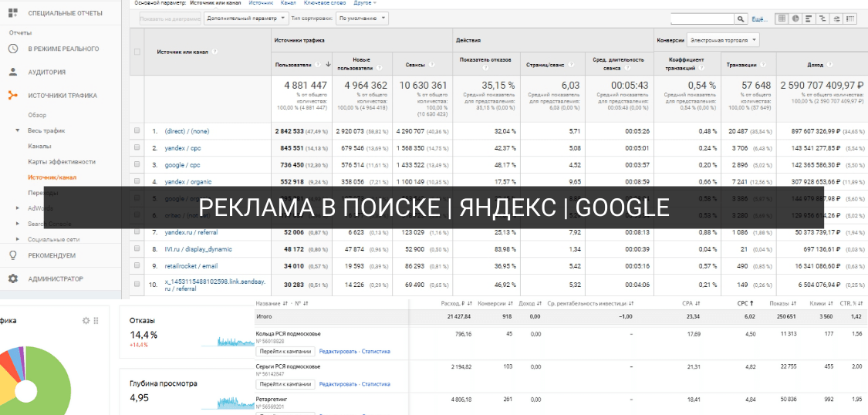Check the sendsay.ru / referral row checkbox
Image resolution: width=868 pixels, height=415 pixels.
click(137, 284)
